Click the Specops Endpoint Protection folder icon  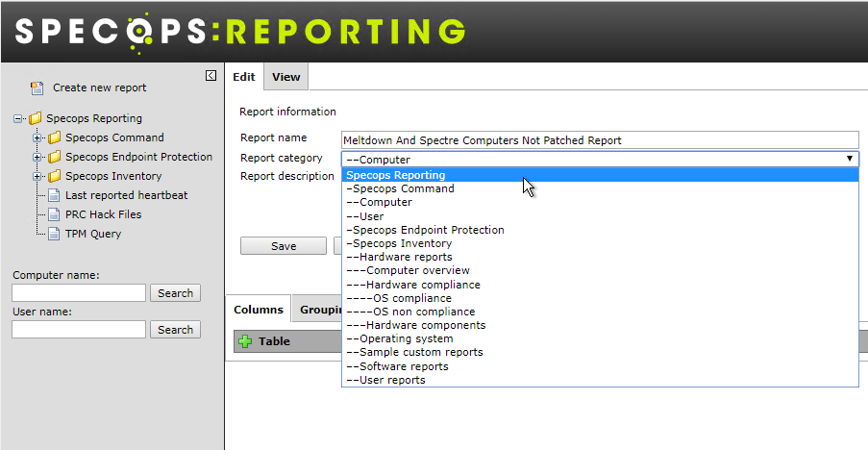pyautogui.click(x=54, y=157)
